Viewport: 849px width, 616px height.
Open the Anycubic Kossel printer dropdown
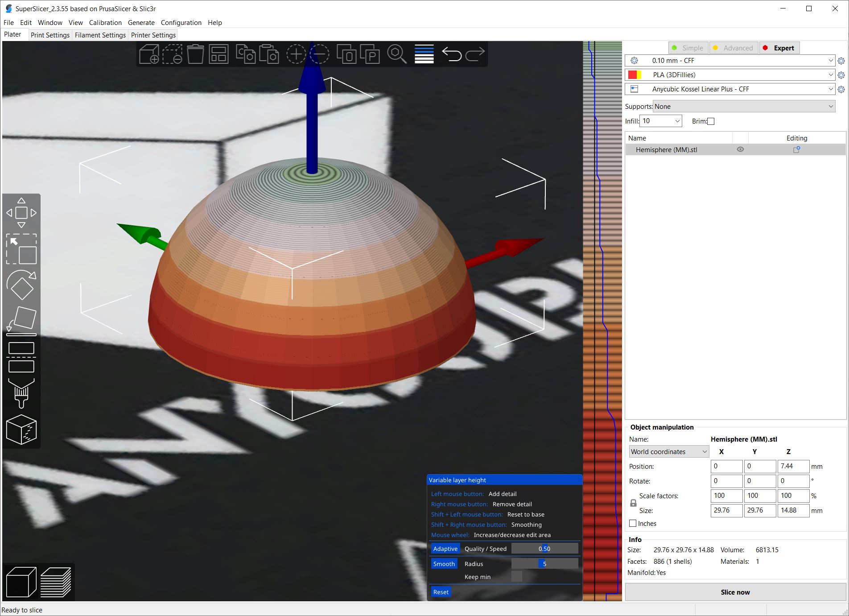[x=730, y=89]
